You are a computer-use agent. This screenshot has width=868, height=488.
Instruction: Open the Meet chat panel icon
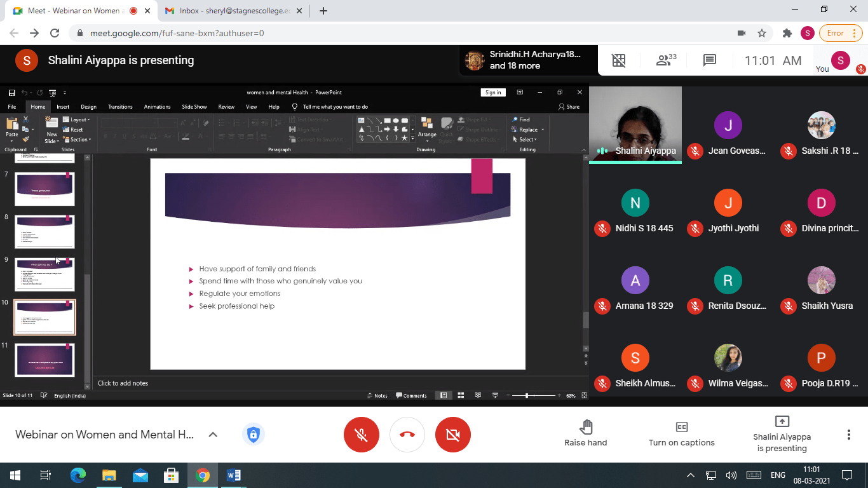pyautogui.click(x=710, y=60)
